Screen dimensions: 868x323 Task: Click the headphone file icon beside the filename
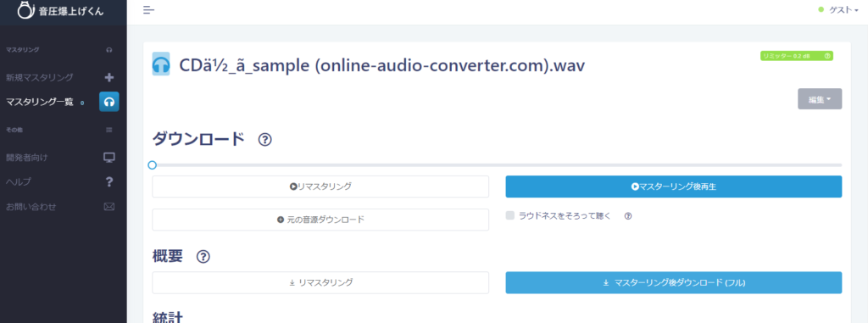click(x=161, y=64)
